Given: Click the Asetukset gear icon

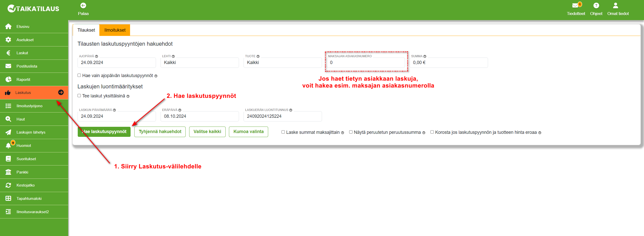Looking at the screenshot, I should pyautogui.click(x=8, y=40).
